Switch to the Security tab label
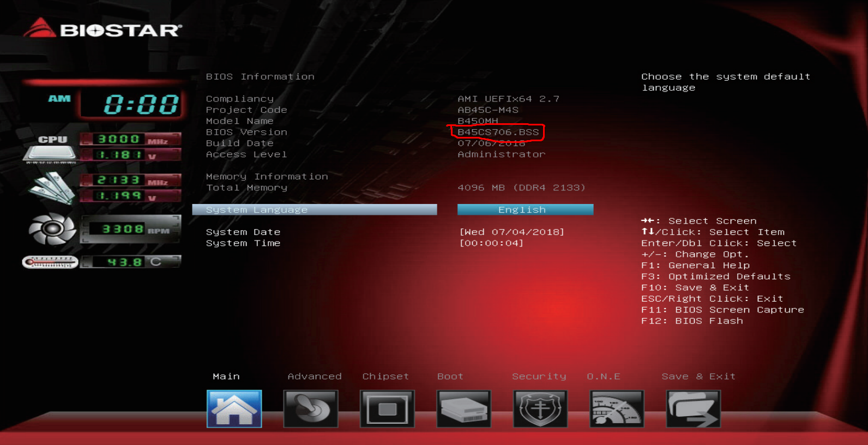Screen dimensions: 868x445 539,376
